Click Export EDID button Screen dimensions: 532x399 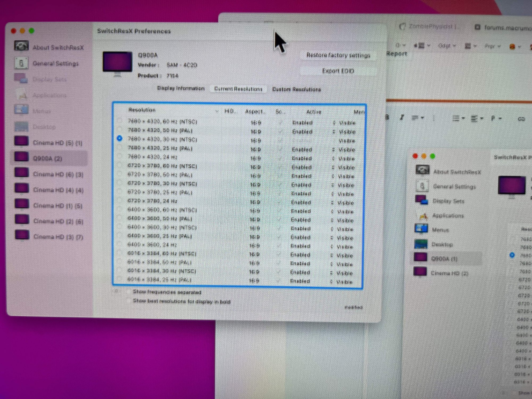[x=338, y=71]
